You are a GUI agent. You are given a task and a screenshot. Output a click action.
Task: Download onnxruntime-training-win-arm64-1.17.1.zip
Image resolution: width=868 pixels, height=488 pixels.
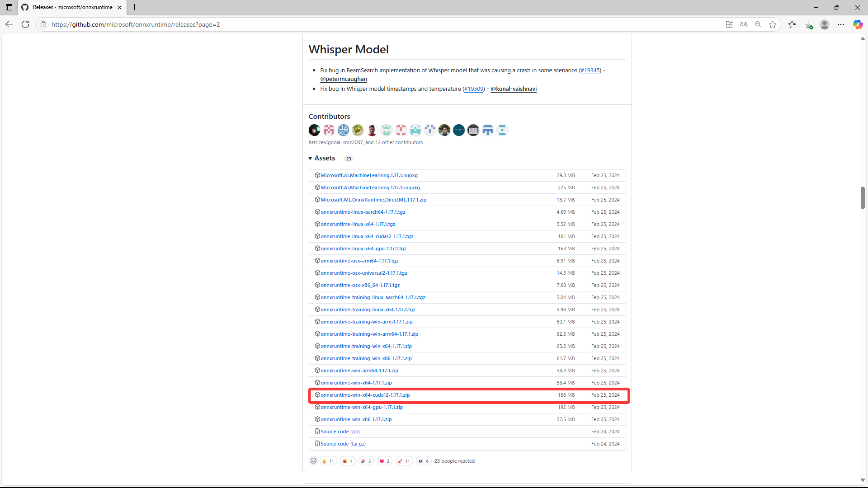click(x=369, y=334)
